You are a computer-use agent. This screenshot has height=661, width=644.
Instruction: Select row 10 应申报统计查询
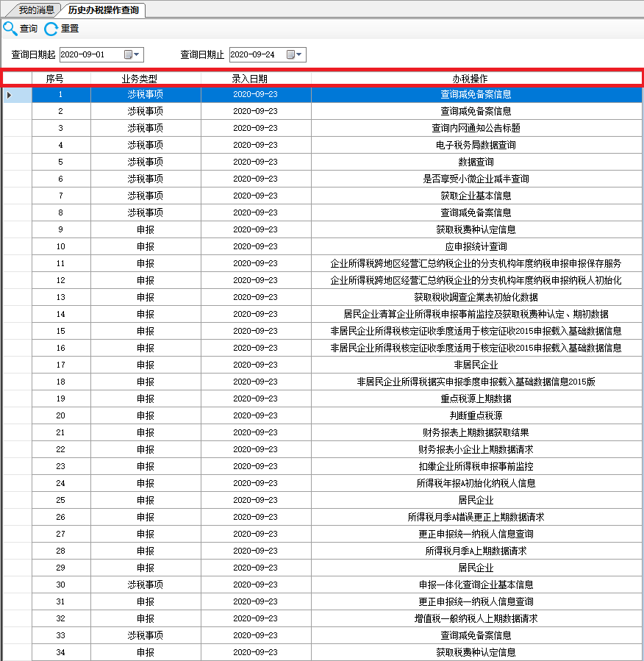point(476,246)
